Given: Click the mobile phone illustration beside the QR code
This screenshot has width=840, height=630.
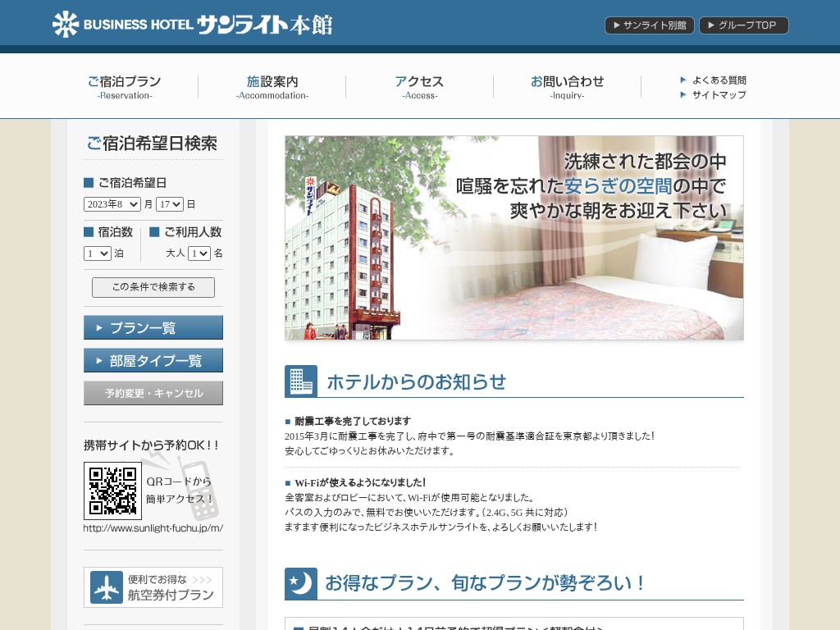Looking at the screenshot, I should 199,491.
